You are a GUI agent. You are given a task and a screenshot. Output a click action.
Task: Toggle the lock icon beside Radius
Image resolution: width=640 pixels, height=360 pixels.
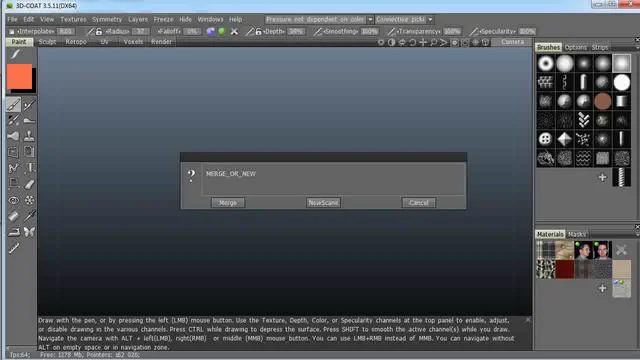click(x=98, y=31)
